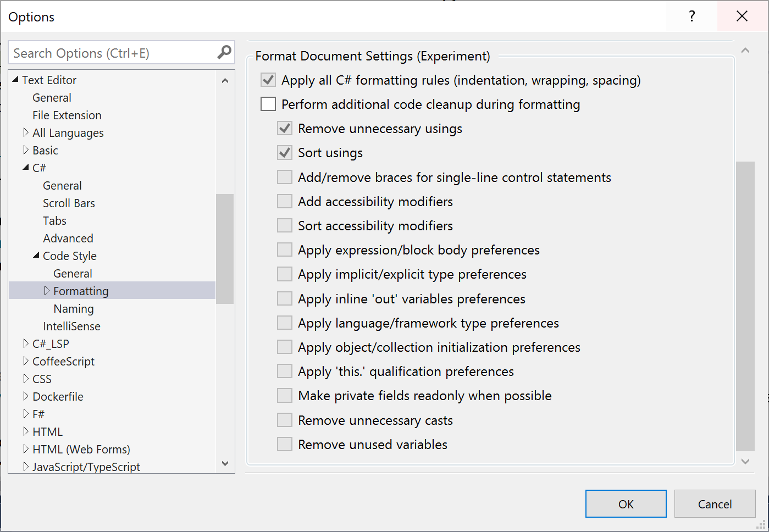Click the help question mark button
This screenshot has width=769, height=532.
pyautogui.click(x=692, y=16)
